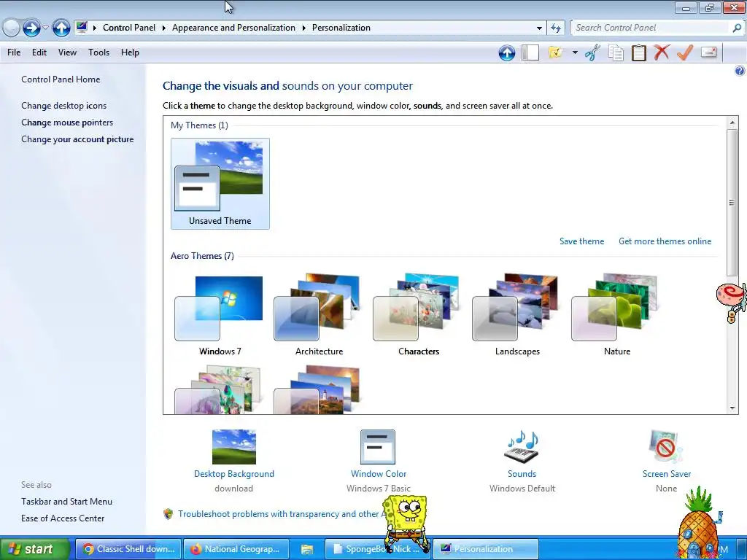The image size is (747, 560).
Task: Click the themes list scroll down arrow
Action: [732, 408]
